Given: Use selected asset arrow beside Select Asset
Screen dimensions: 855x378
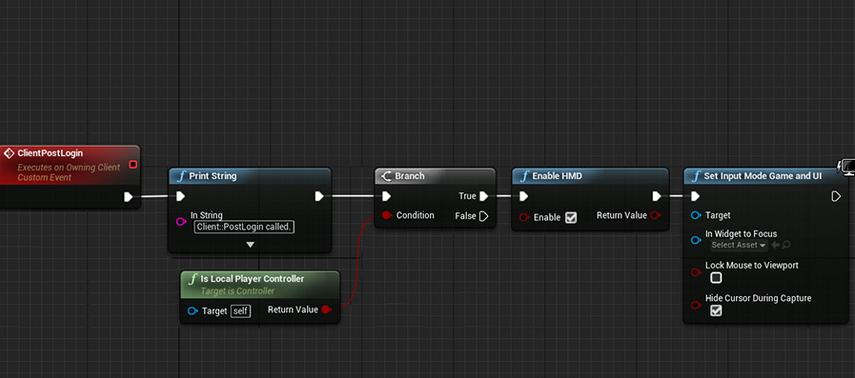Looking at the screenshot, I should (x=775, y=245).
